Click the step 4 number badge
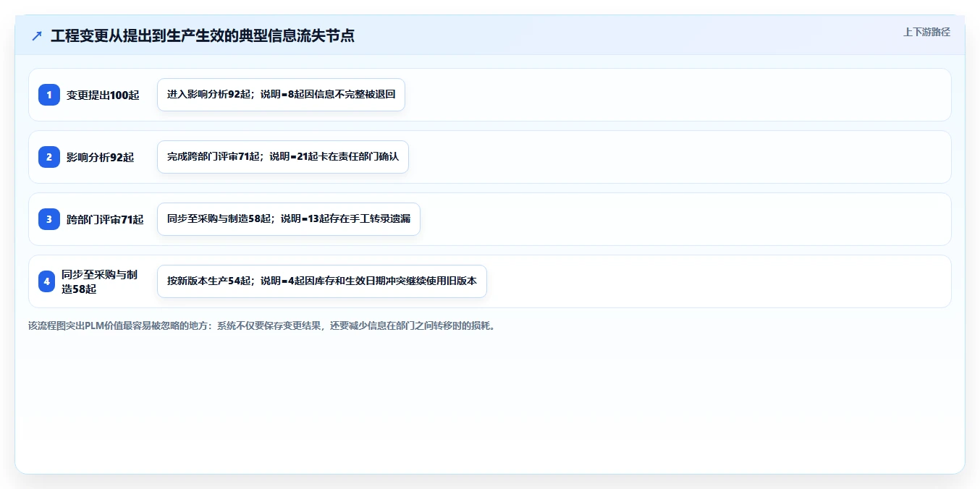 46,281
